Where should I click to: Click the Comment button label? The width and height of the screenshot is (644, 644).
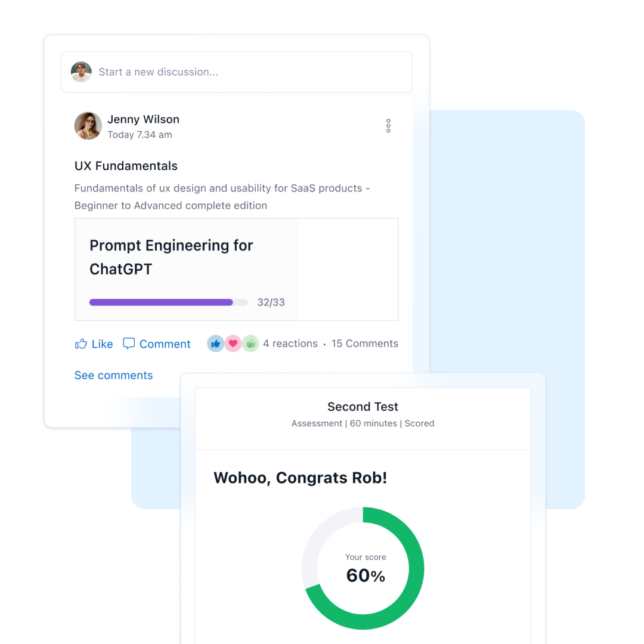click(165, 344)
